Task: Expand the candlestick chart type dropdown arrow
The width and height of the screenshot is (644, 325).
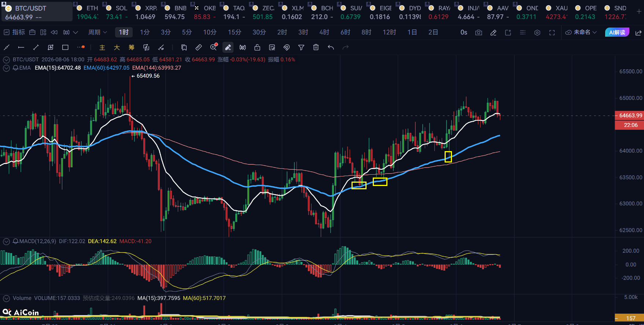Action: coord(76,32)
